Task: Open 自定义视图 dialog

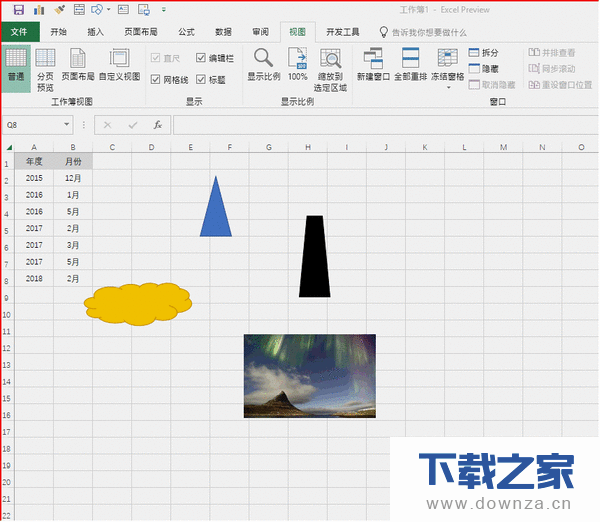Action: [119, 65]
